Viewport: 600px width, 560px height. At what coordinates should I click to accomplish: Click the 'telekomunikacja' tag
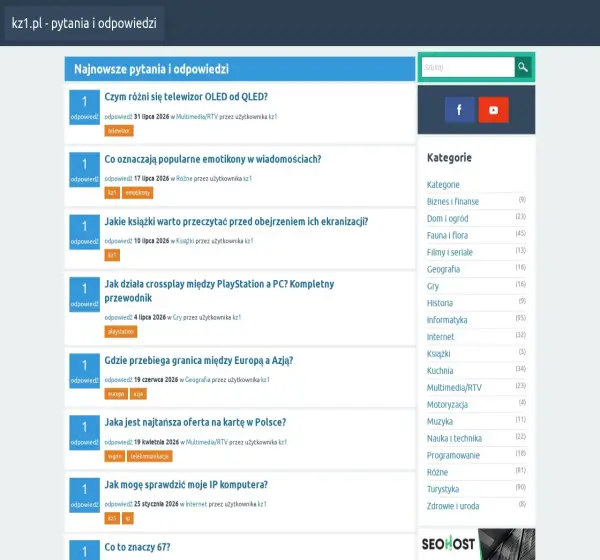coord(150,456)
